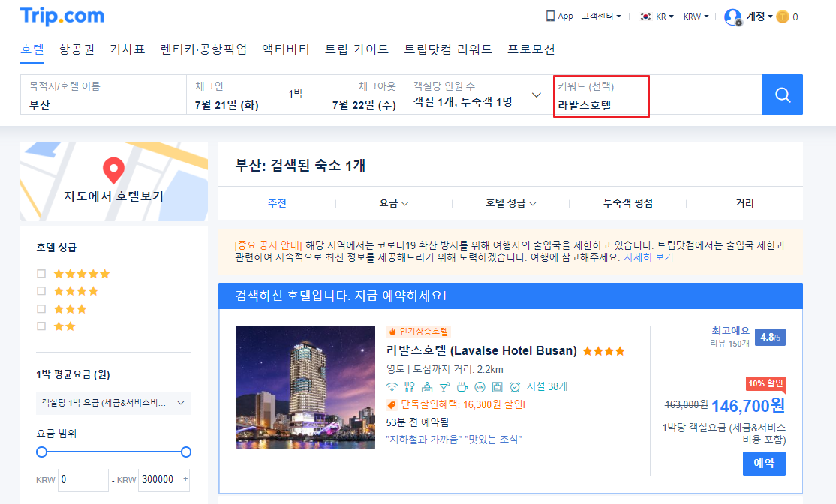This screenshot has width=836, height=504.
Task: Click the coffee cup amenity icon
Action: click(462, 387)
